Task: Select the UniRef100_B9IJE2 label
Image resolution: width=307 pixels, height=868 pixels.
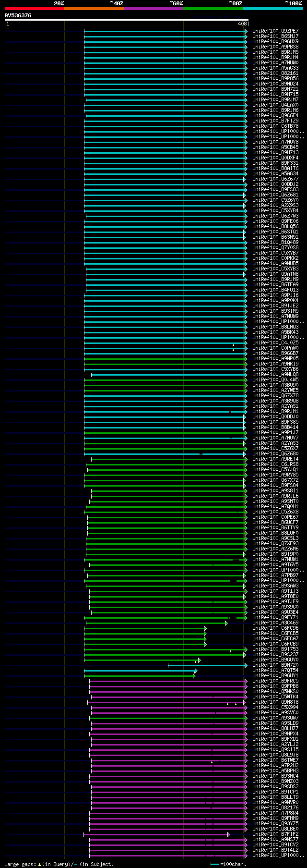Action: 275,306
